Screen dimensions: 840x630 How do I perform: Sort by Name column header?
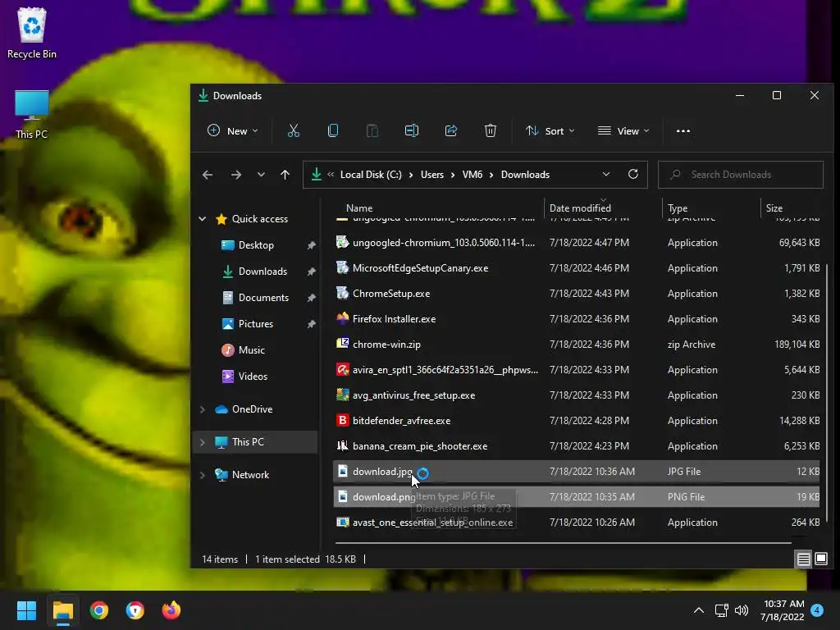tap(359, 208)
